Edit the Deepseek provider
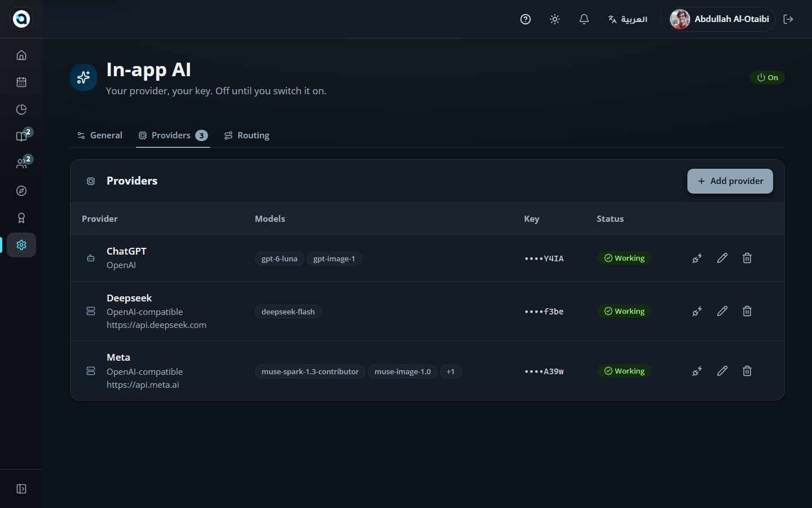The image size is (812, 508). coord(722,311)
